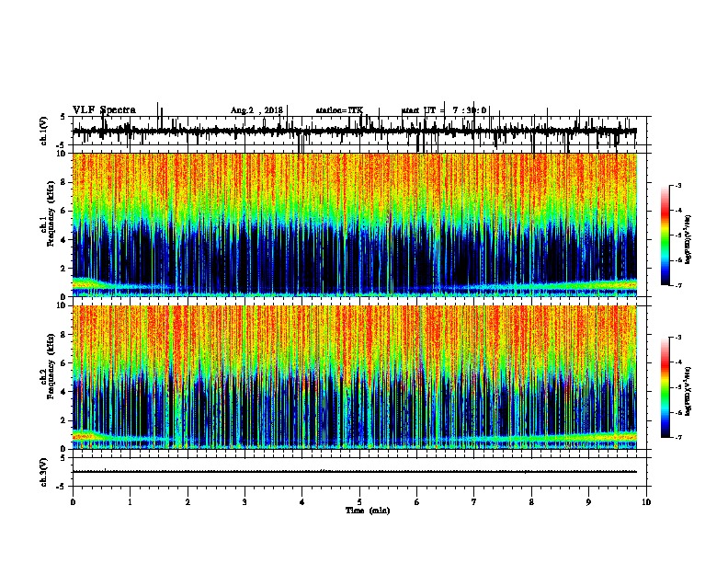Click time axis tick label "1"
The width and height of the screenshot is (728, 563).
click(130, 502)
